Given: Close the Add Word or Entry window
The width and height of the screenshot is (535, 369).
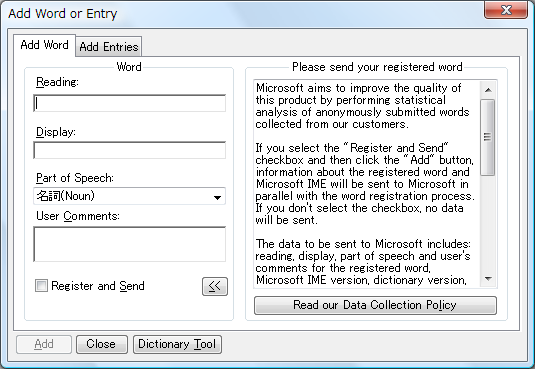Looking at the screenshot, I should coord(506,10).
